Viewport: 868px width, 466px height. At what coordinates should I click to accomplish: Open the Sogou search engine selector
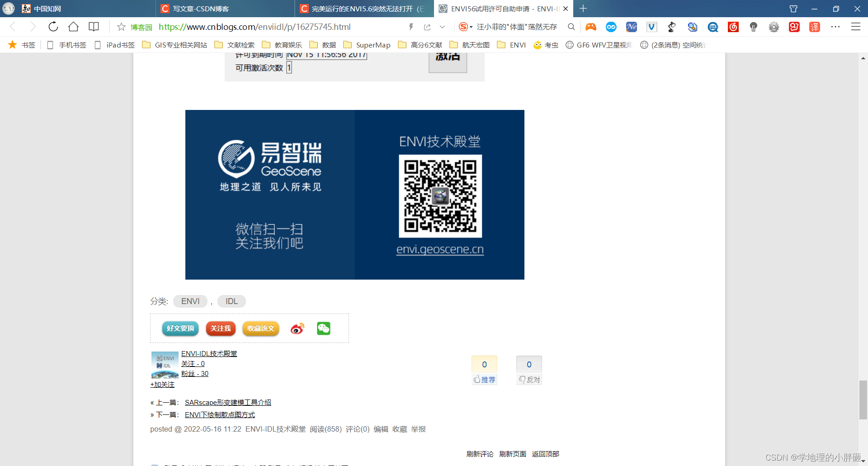click(x=465, y=27)
